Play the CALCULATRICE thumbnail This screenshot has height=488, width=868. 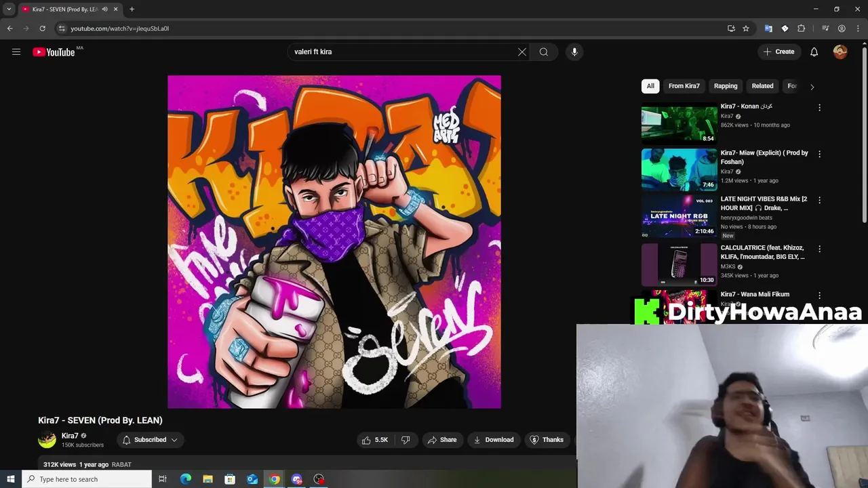[x=679, y=264]
